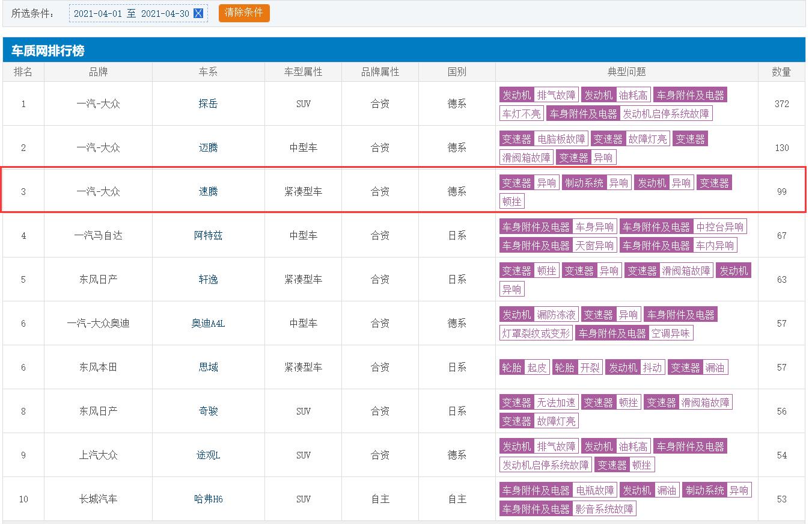Click the 影音系统故障 issue tag
The height and width of the screenshot is (524, 812).
[604, 509]
